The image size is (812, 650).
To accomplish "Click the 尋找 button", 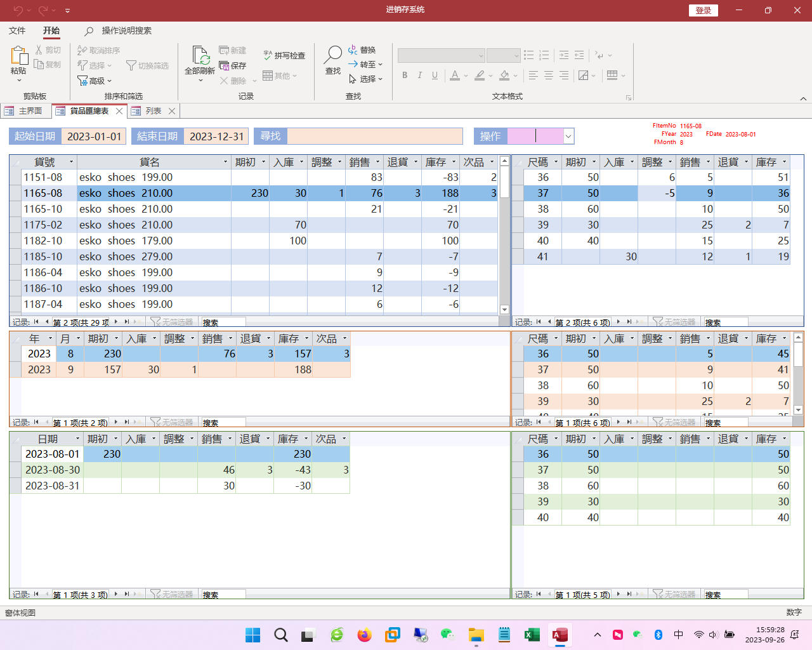I will coord(270,136).
